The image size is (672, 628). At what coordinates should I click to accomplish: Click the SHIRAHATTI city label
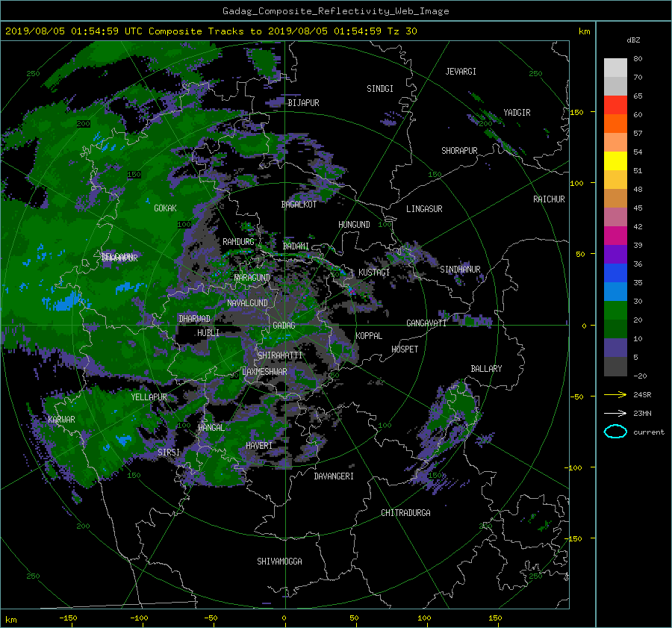(x=280, y=355)
